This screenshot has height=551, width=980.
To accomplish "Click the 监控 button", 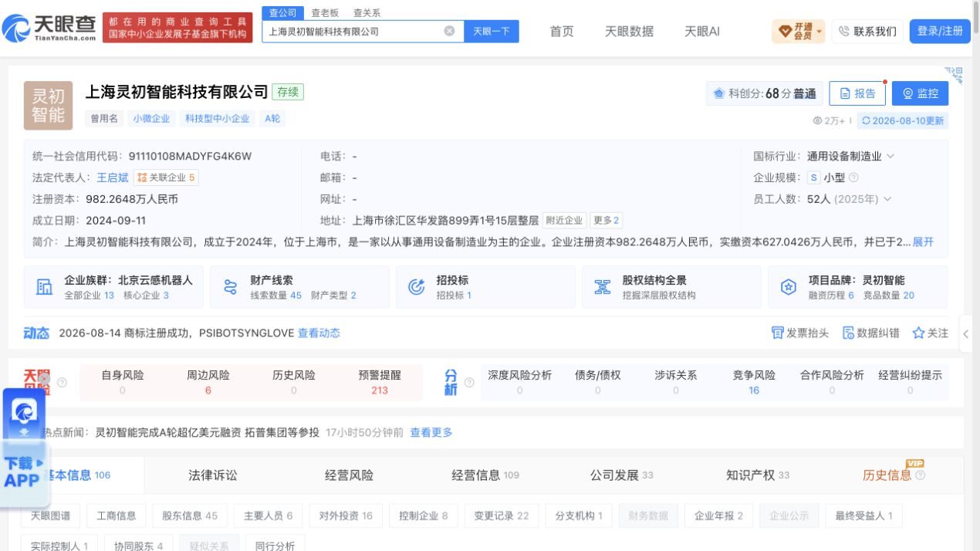I will 920,93.
